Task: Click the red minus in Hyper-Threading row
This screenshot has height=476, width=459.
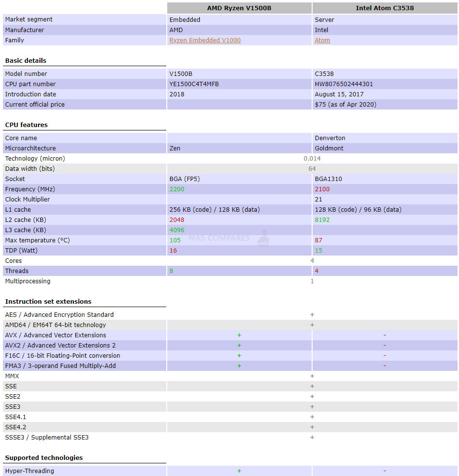Action: 385,471
